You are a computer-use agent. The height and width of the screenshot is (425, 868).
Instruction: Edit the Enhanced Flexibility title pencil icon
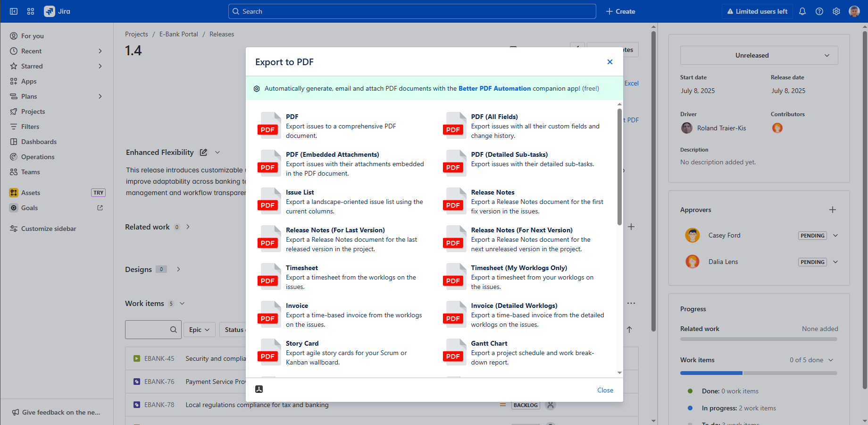203,152
